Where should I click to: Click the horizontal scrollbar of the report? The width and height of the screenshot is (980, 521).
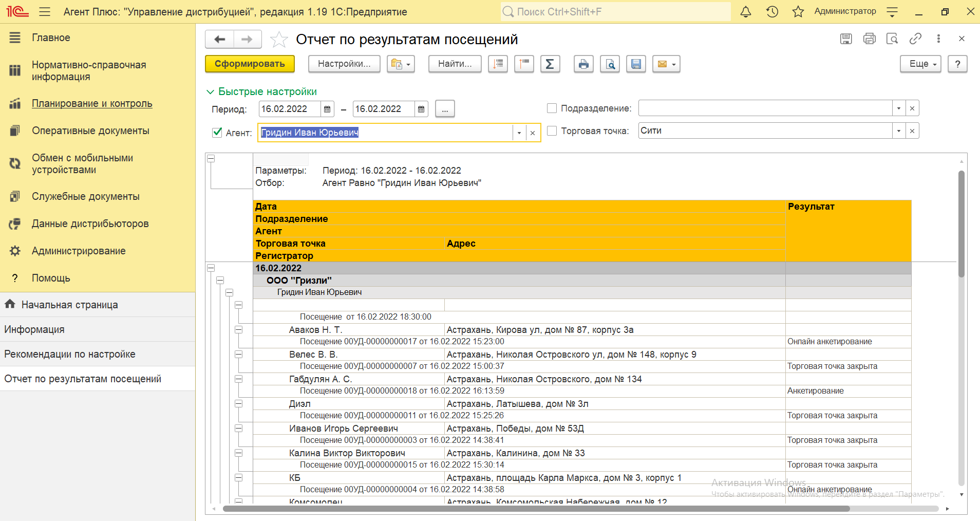[536, 509]
